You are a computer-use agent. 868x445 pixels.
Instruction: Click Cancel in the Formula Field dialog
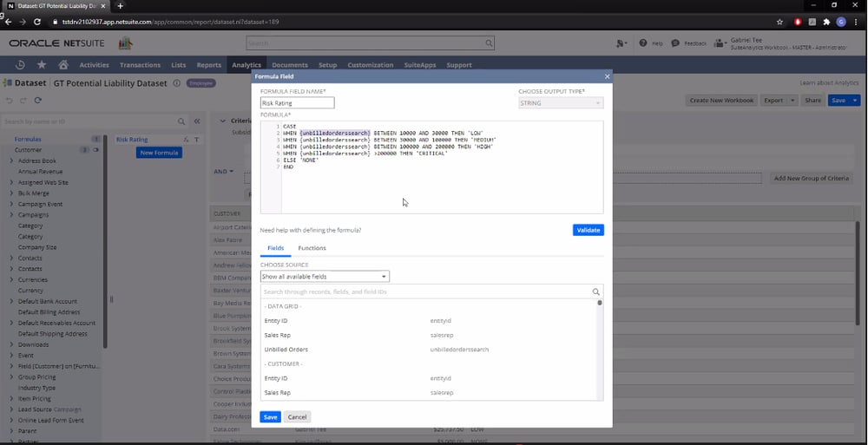click(297, 416)
